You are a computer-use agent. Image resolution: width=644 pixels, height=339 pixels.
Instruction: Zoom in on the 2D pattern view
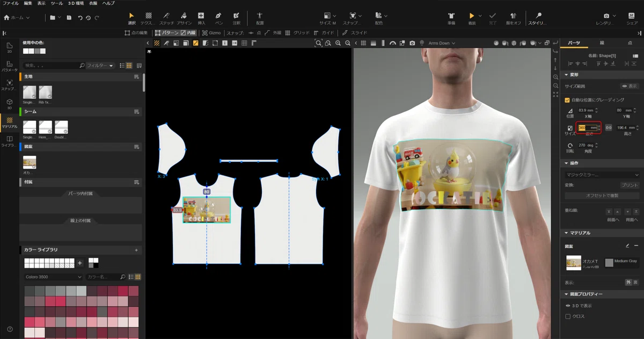coord(338,43)
